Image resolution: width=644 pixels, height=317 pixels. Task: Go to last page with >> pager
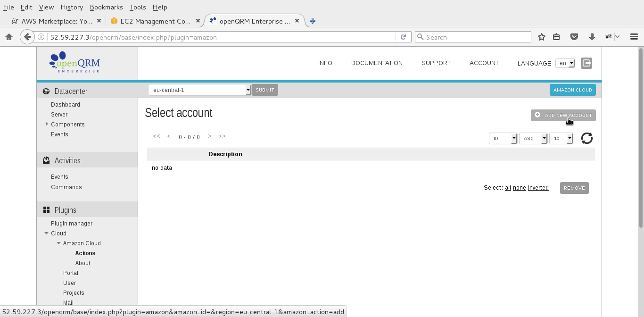point(222,136)
